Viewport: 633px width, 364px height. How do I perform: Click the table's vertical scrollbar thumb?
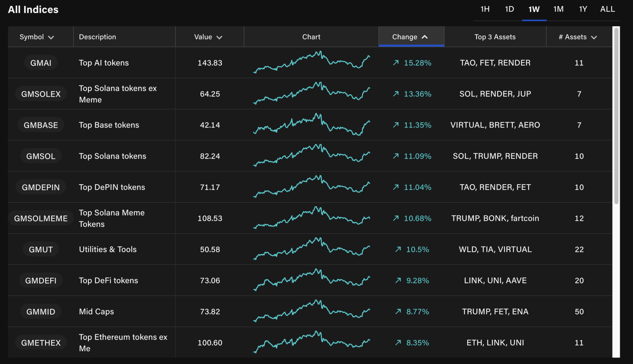click(x=616, y=116)
